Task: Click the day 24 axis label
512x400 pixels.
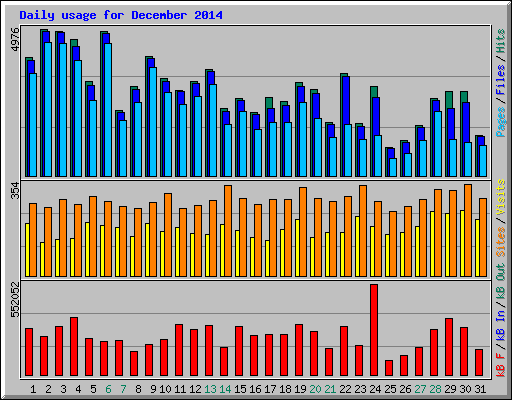Action: pos(375,389)
